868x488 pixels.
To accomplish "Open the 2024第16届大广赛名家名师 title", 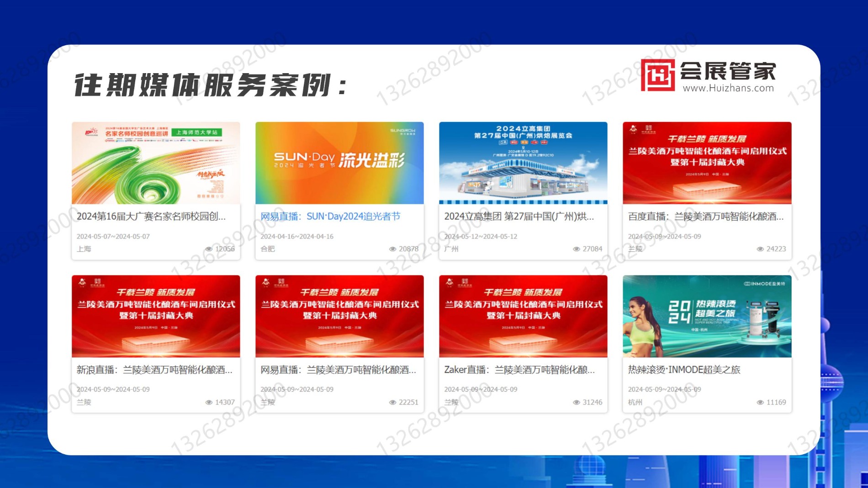I will tap(151, 217).
